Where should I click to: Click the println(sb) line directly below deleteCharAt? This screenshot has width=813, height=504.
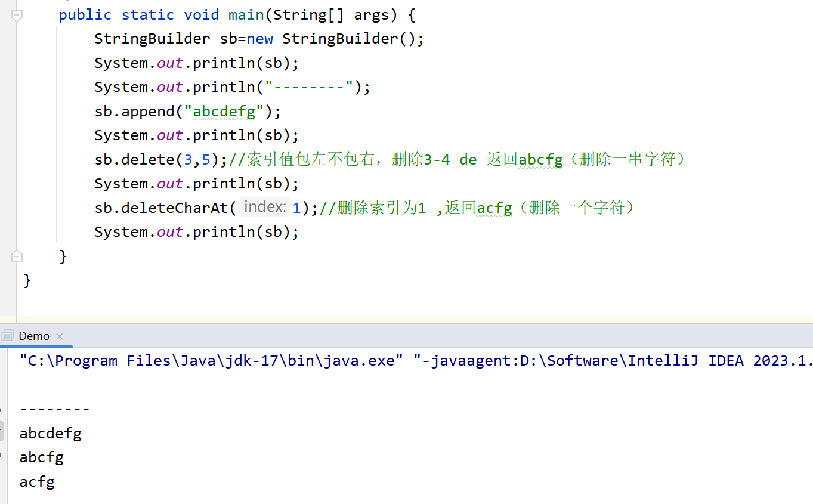(196, 231)
